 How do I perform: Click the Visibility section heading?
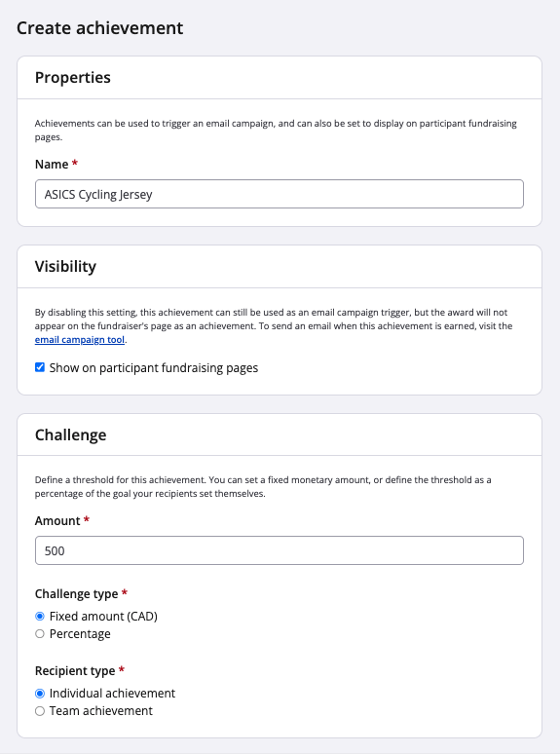65,266
